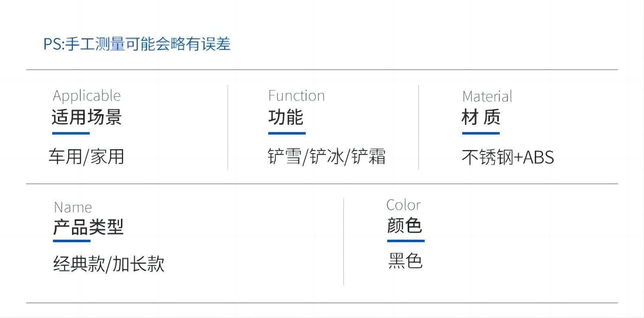
Task: Click the PS manual measurement note
Action: click(137, 44)
